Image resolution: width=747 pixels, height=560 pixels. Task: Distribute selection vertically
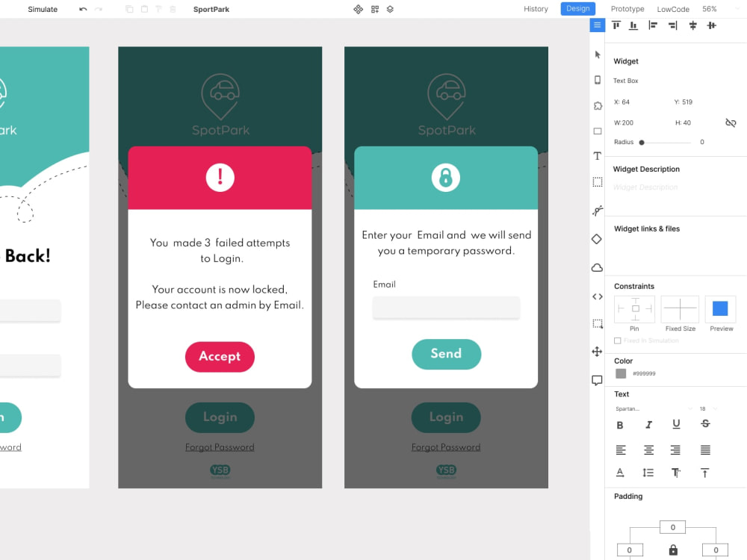click(x=692, y=25)
